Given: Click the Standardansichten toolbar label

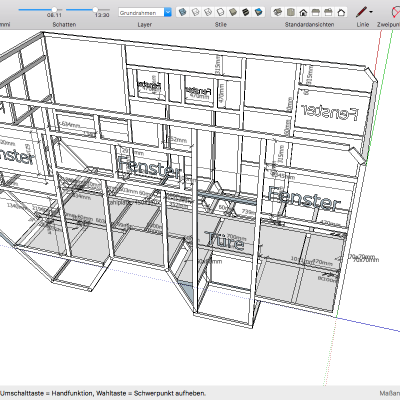Looking at the screenshot, I should (x=309, y=24).
